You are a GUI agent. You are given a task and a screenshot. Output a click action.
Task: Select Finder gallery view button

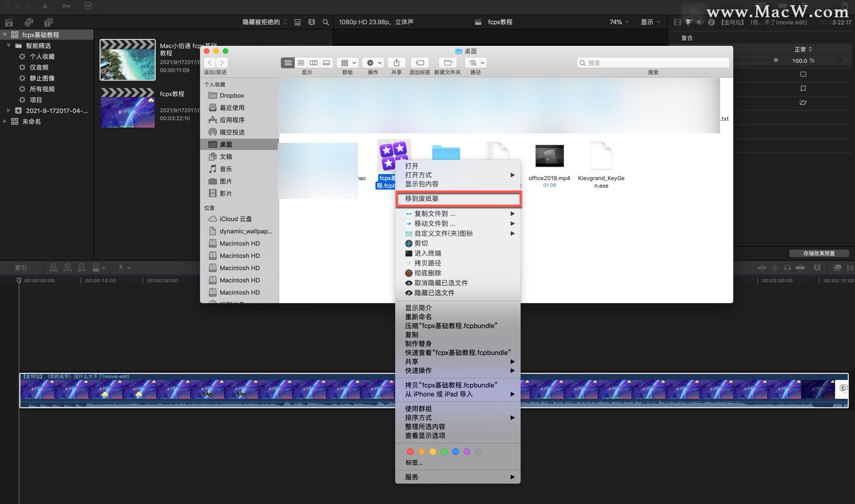coord(326,63)
